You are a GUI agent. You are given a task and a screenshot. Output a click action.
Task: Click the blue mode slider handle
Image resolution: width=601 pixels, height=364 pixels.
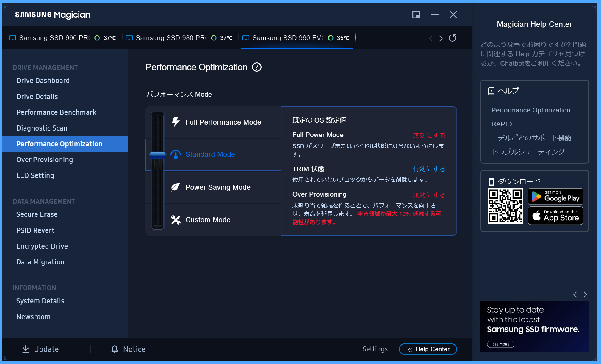coord(157,155)
